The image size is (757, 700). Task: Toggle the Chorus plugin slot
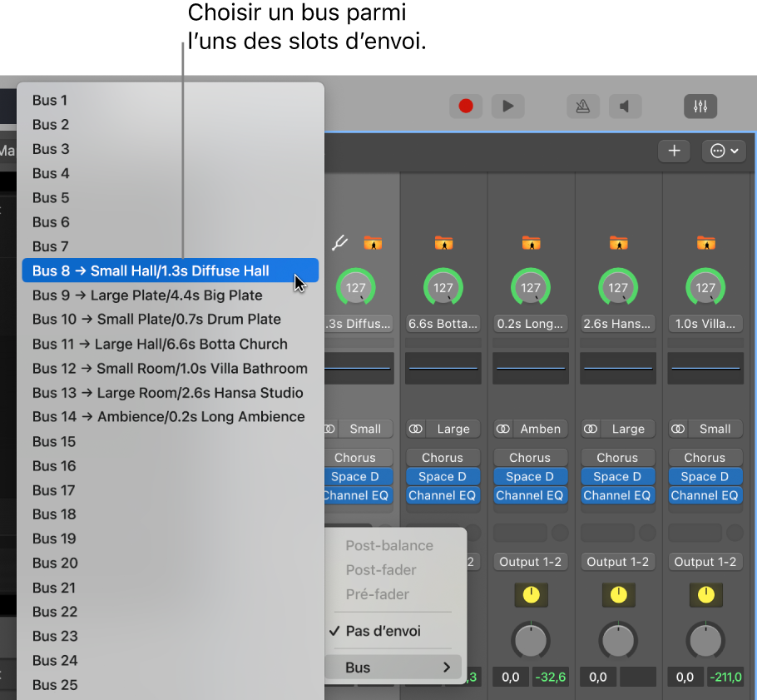tap(443, 457)
